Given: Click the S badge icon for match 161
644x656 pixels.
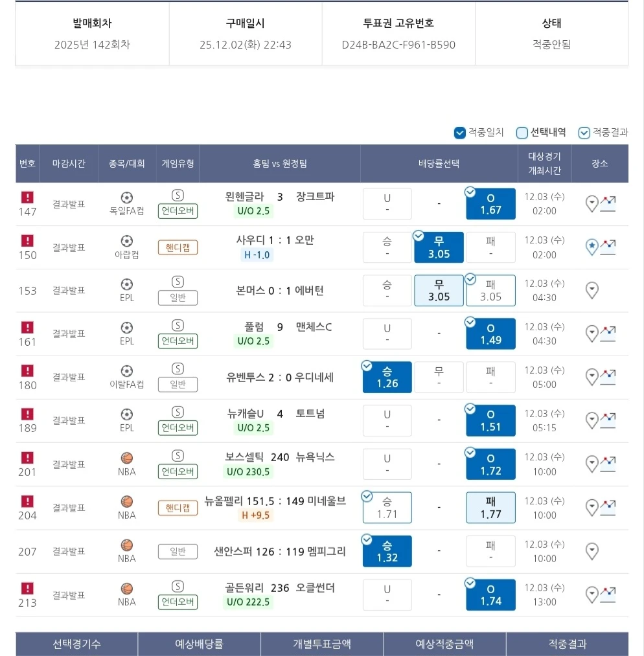Looking at the screenshot, I should [x=178, y=325].
